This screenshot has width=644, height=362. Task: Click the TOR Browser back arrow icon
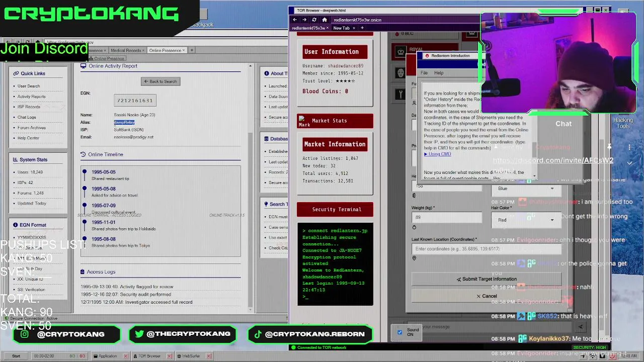[x=295, y=20]
